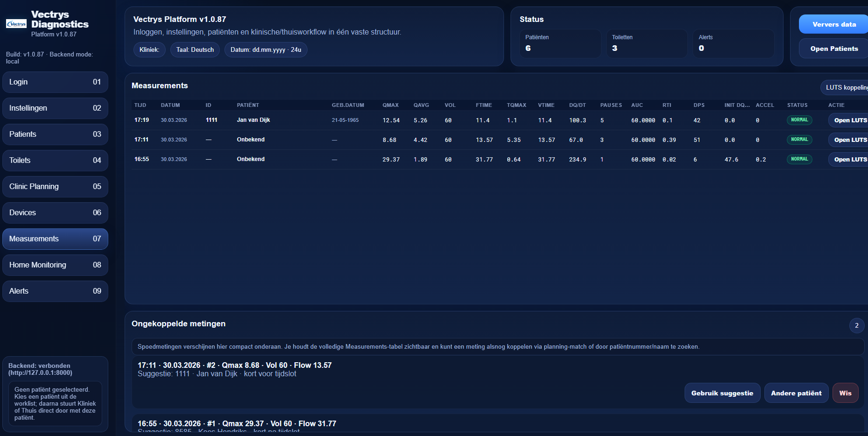
Task: Click patient name Jan van Dijk
Action: [x=253, y=120]
